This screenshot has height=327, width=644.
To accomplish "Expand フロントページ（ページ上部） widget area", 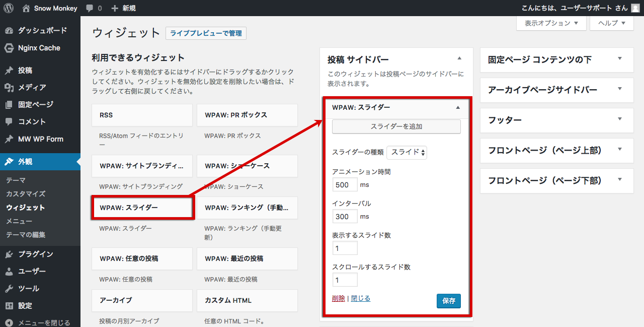I will point(620,150).
